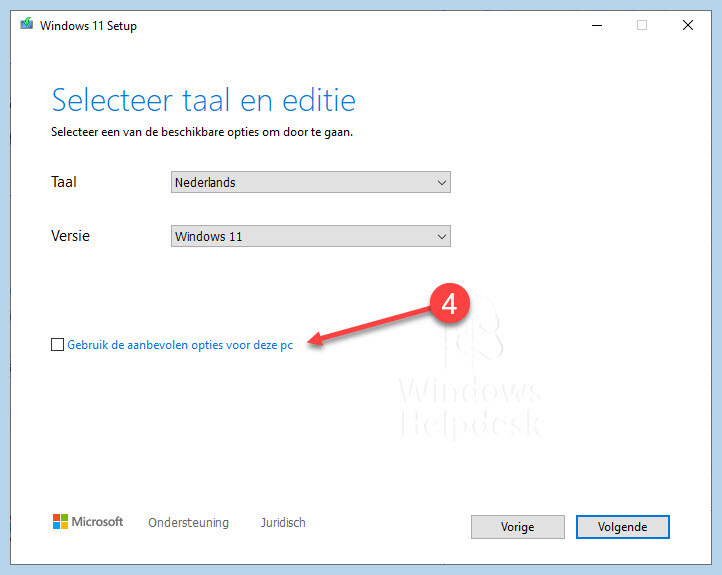The image size is (722, 575).
Task: Click the 'Taal' label
Action: (x=64, y=182)
